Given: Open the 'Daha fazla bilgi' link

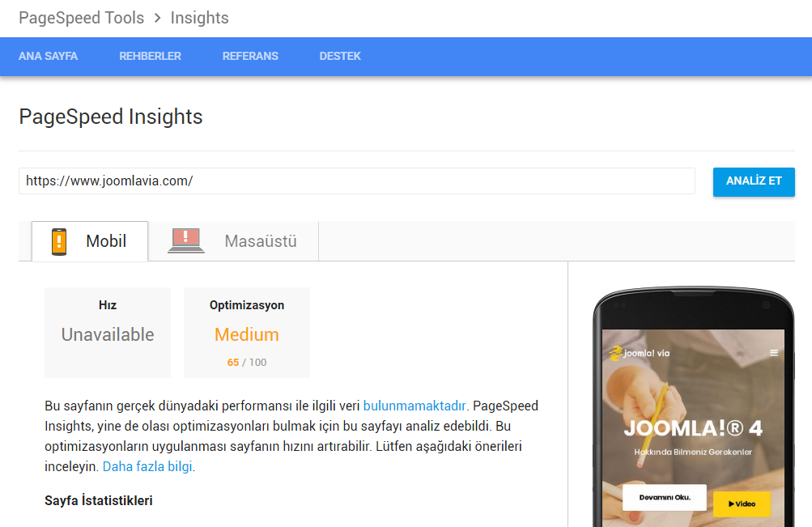Looking at the screenshot, I should 147,466.
